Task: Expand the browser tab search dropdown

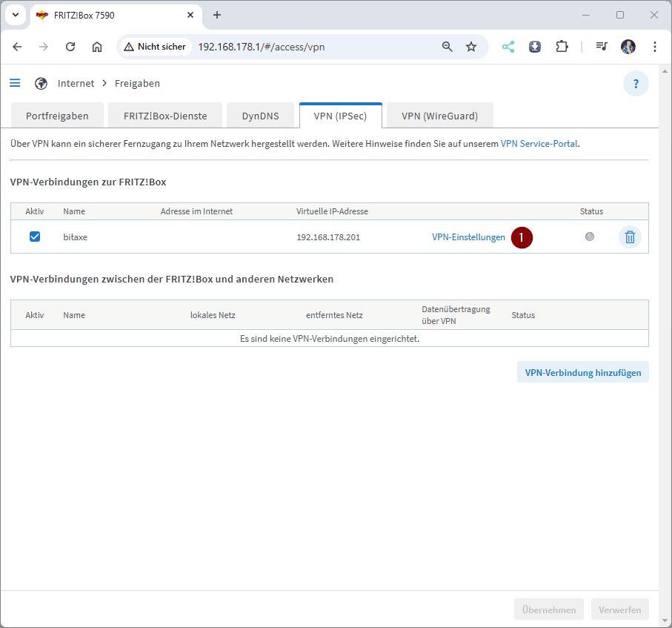Action: coord(16,15)
